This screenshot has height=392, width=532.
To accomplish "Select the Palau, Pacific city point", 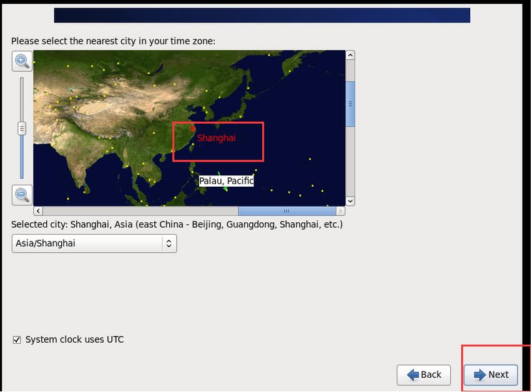I will click(226, 190).
